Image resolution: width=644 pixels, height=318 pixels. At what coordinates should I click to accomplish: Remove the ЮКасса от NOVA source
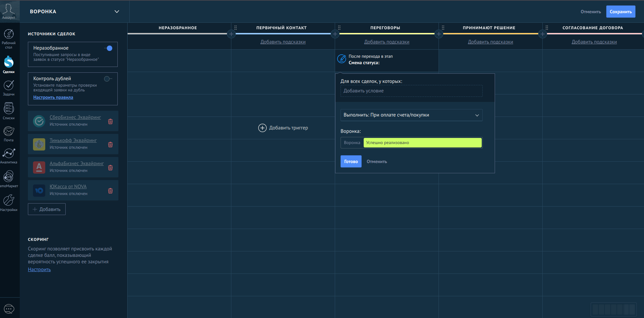coord(110,191)
